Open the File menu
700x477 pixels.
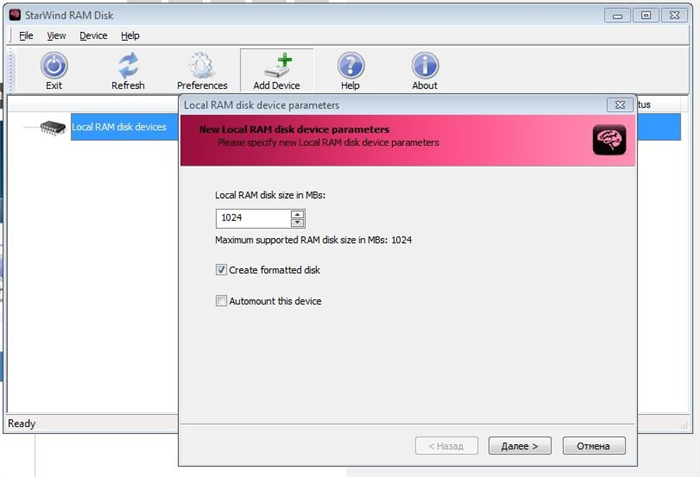click(x=26, y=36)
